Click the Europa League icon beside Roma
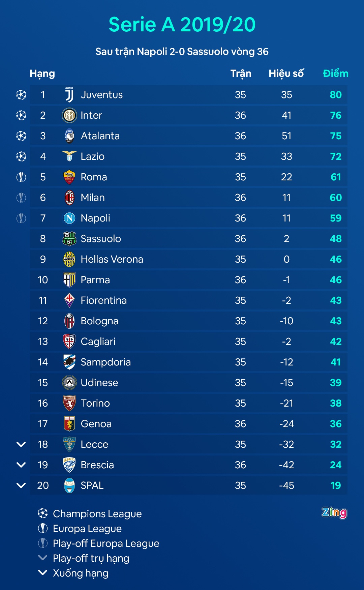The image size is (364, 590). coord(21,177)
